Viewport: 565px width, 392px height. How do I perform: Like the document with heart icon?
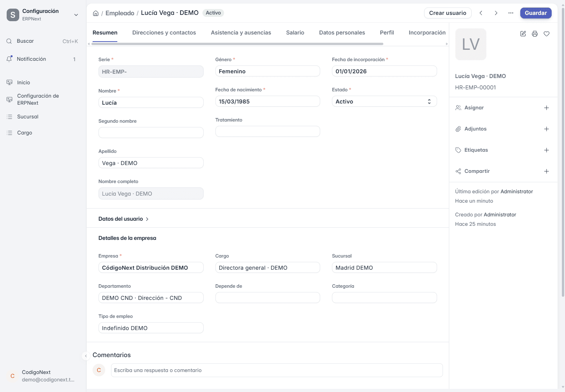[x=547, y=34]
